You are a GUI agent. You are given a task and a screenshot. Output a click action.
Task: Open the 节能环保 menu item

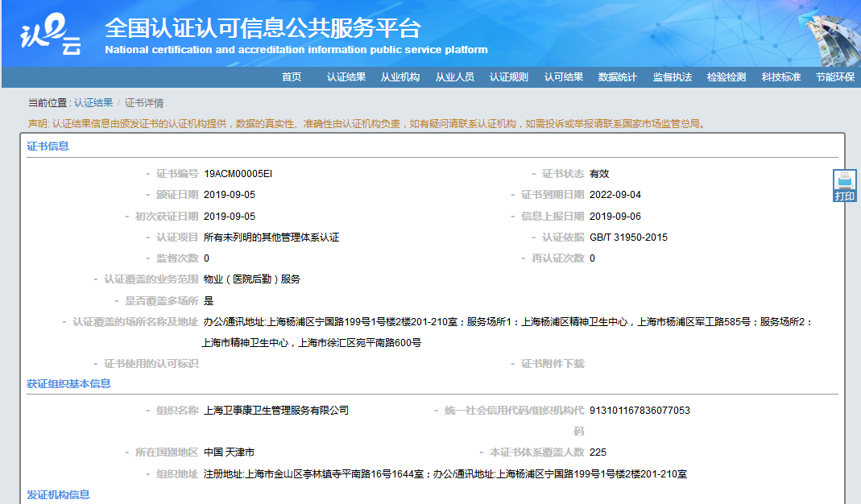834,77
